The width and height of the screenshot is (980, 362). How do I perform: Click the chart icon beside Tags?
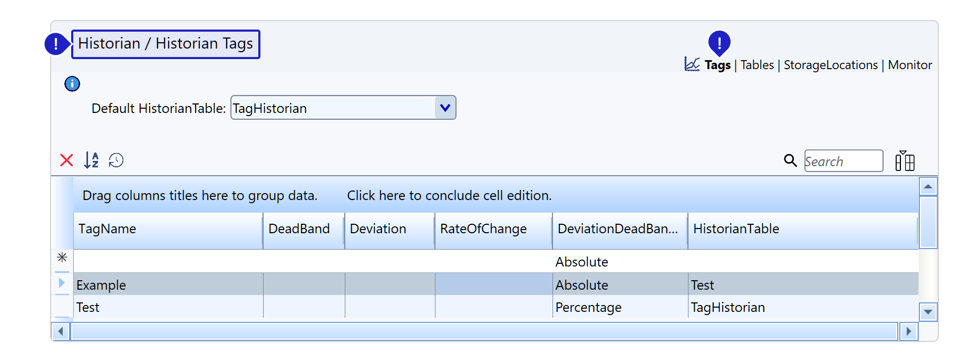pyautogui.click(x=692, y=64)
